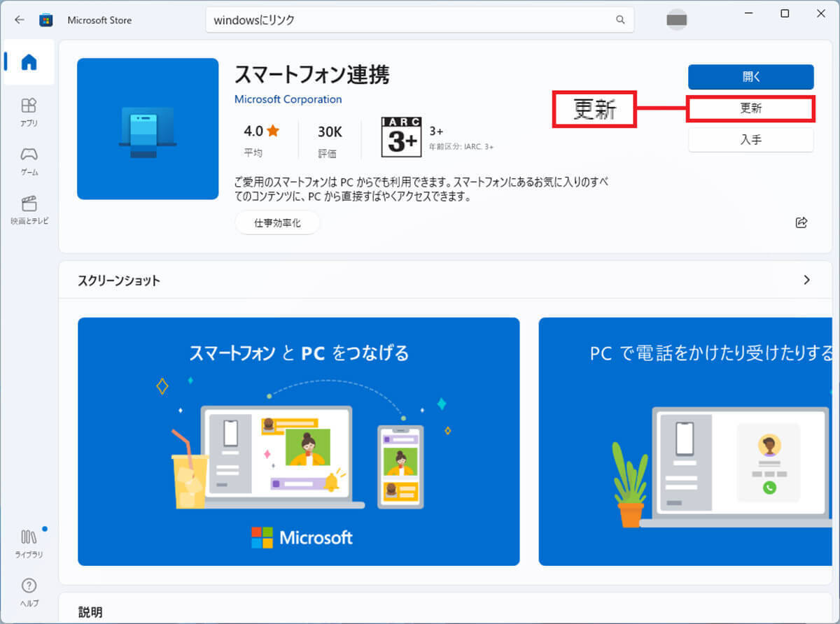The height and width of the screenshot is (624, 840).
Task: Click the IARC 3+ rating badge
Action: 402,137
